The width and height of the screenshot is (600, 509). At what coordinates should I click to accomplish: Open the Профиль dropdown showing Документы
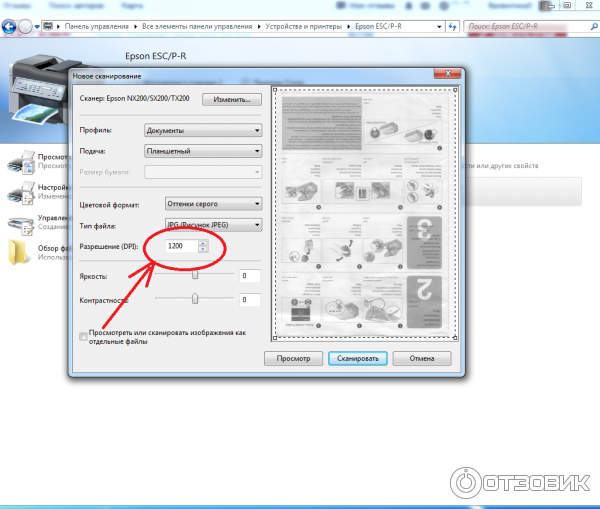pos(202,130)
